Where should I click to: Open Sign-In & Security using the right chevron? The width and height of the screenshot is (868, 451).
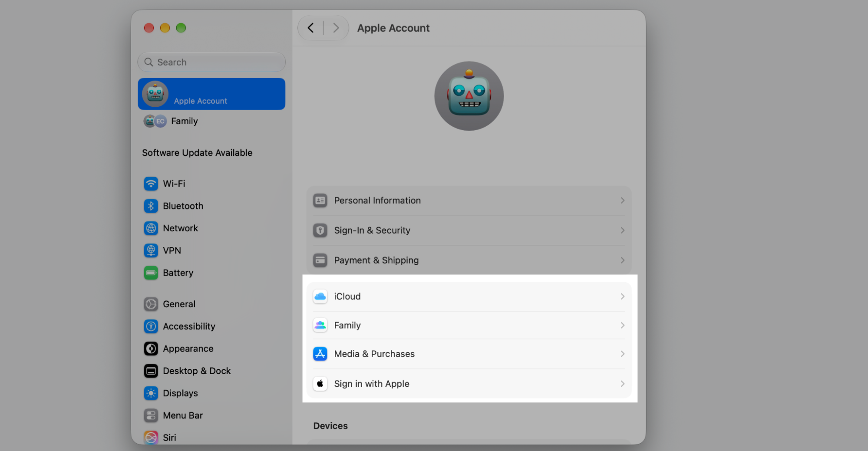click(x=622, y=230)
